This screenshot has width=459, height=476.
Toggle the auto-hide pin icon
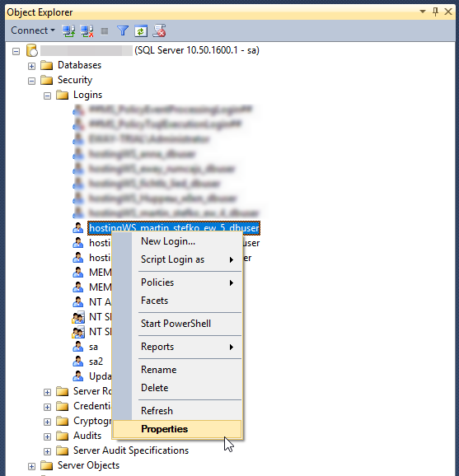coord(435,12)
